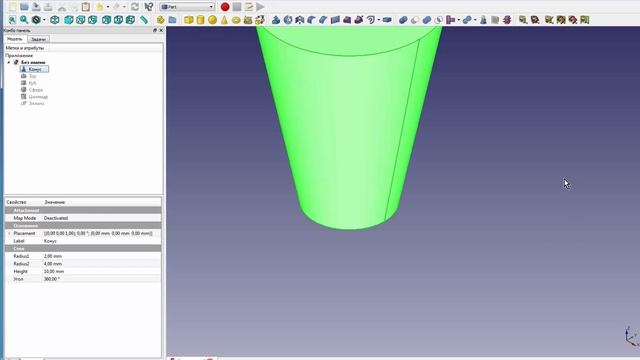Refresh the document view
Screen dimensions: 640x360
pyautogui.click(x=135, y=7)
